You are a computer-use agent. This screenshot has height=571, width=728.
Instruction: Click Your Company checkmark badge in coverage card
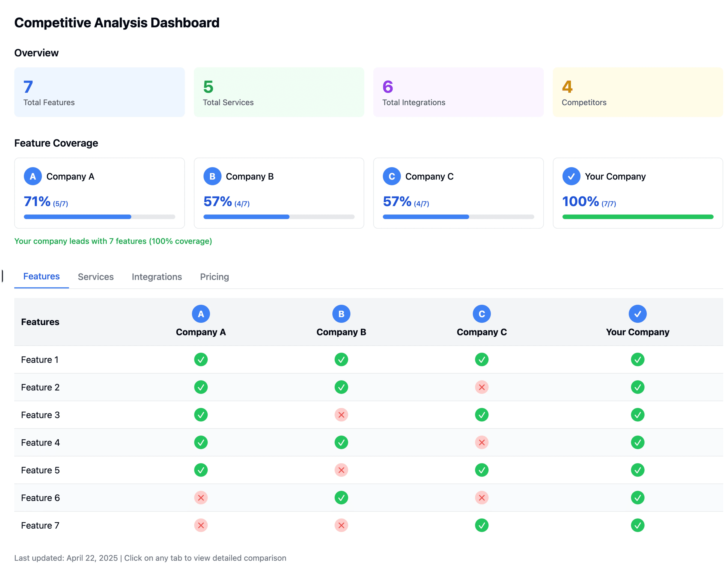[571, 176]
